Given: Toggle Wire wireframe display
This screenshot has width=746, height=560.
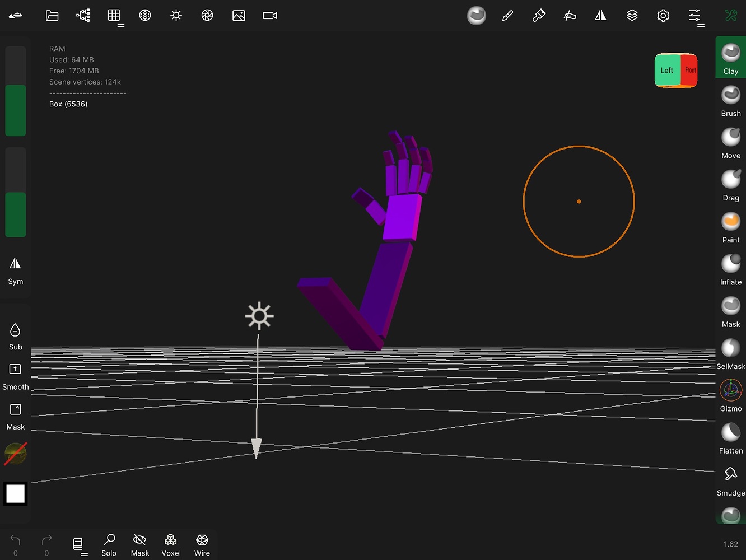Looking at the screenshot, I should (x=202, y=545).
